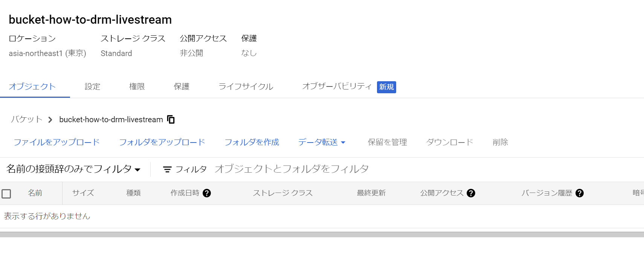
Task: Create a folder with フォルダを作成
Action: tap(252, 142)
